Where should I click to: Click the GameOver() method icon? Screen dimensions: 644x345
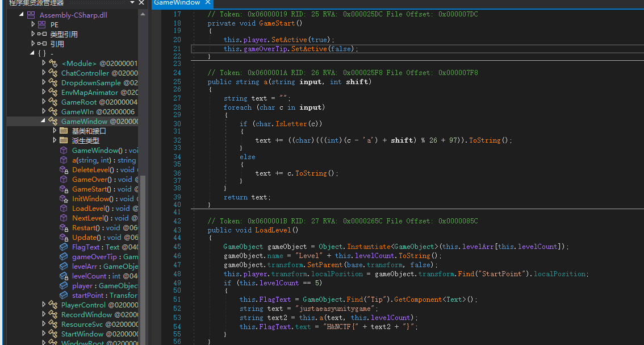pos(64,179)
